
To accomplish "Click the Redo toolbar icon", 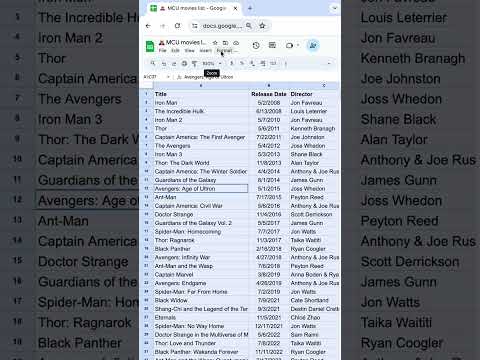I will pos(174,63).
